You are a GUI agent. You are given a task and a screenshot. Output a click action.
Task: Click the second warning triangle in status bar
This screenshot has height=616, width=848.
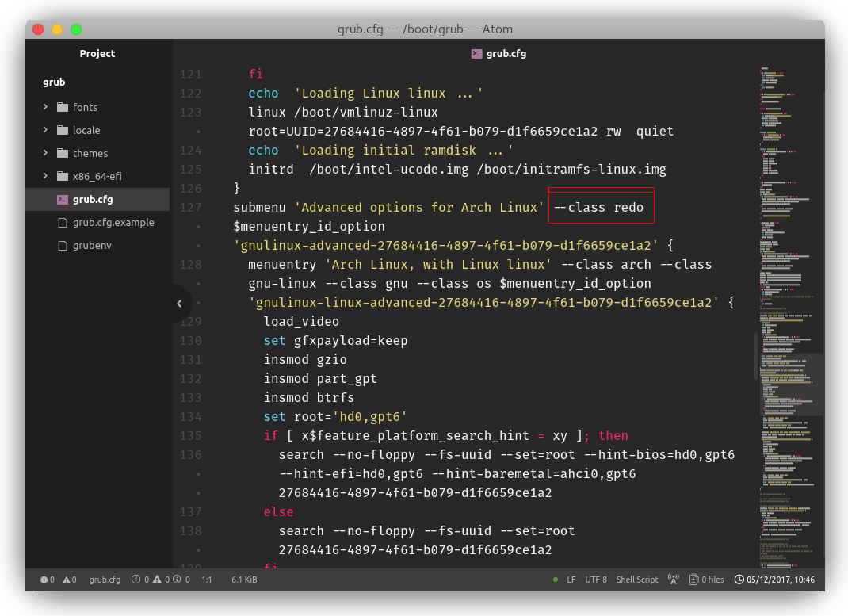pyautogui.click(x=157, y=580)
